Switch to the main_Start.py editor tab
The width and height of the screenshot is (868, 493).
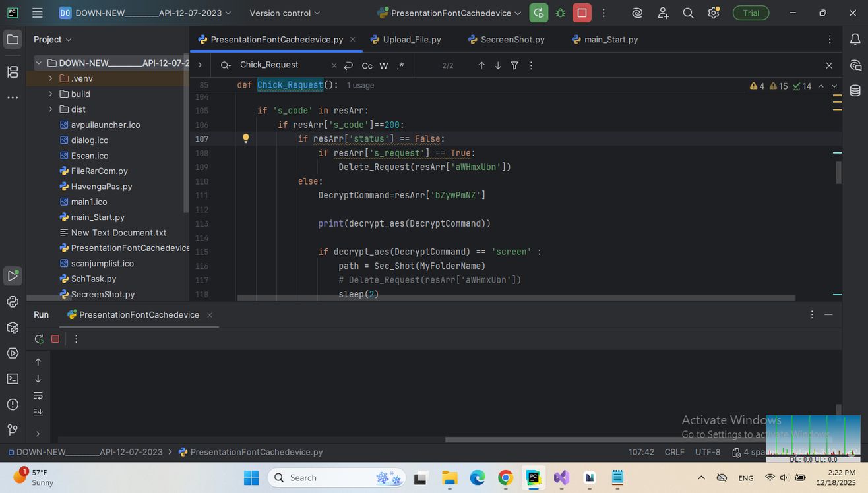pyautogui.click(x=611, y=40)
